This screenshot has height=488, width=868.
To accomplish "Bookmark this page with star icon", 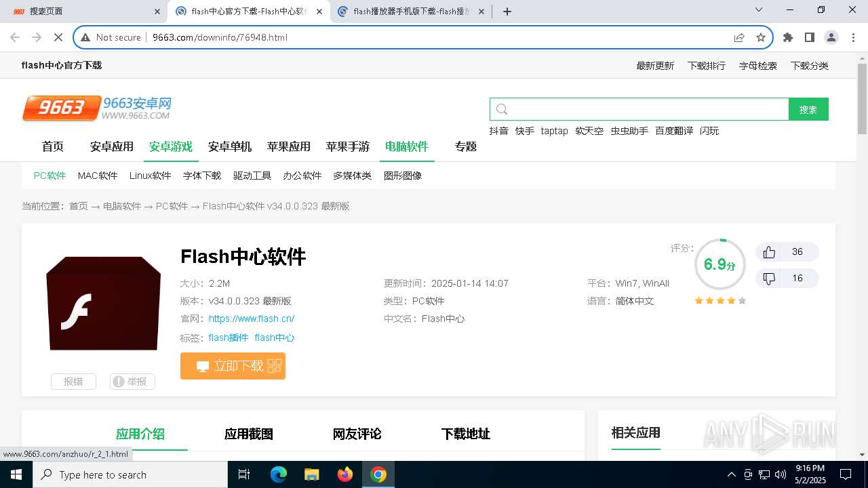I will click(761, 37).
